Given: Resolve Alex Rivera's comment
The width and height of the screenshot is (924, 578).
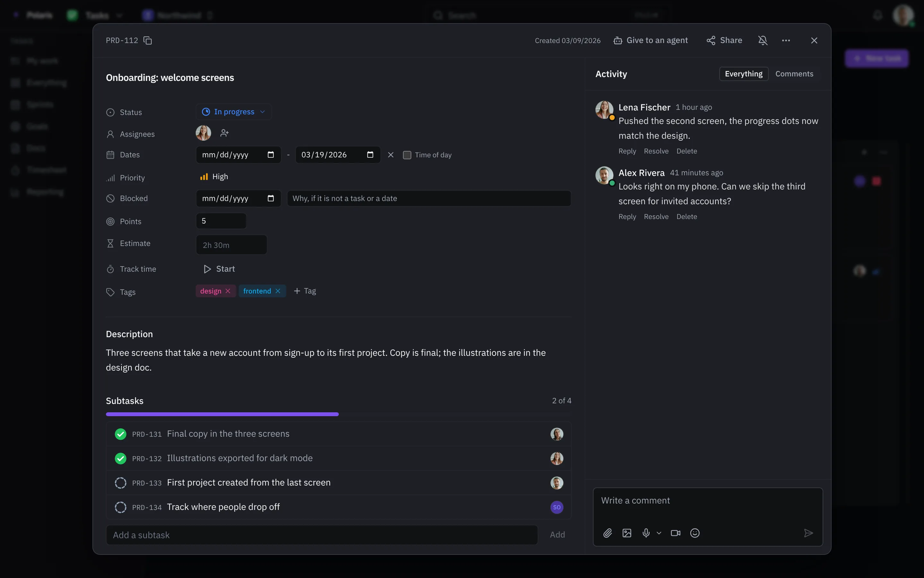Looking at the screenshot, I should [656, 217].
